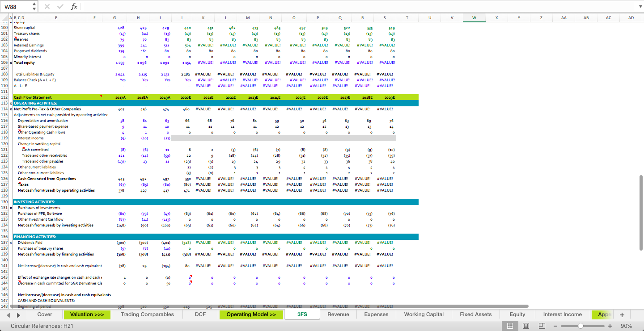Switch to Normal view icon
644x331 pixels.
click(x=510, y=326)
